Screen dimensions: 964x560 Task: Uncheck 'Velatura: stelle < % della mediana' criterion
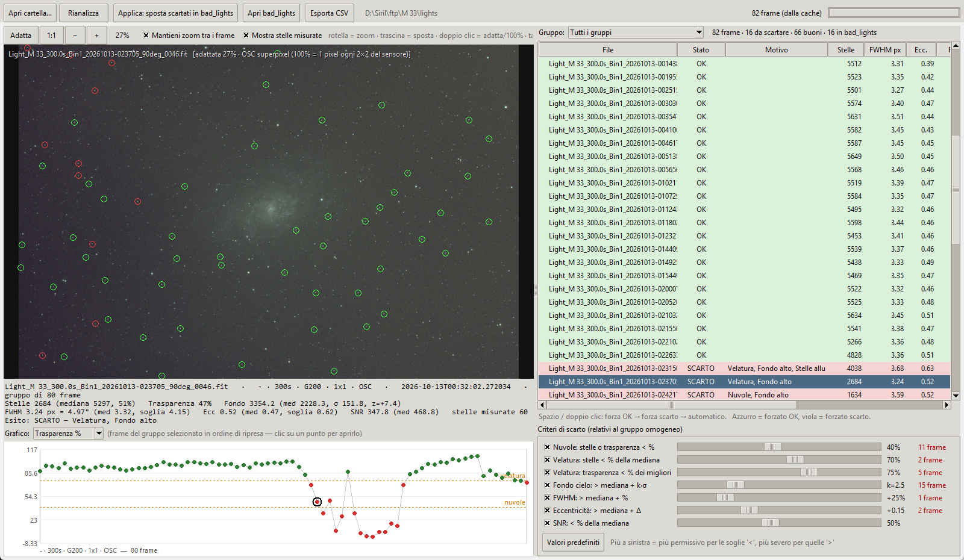point(547,460)
